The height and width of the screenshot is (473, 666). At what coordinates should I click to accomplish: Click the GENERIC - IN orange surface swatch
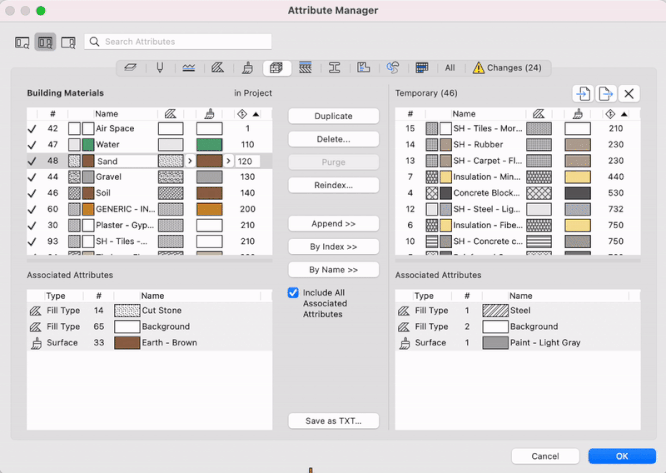coord(209,209)
